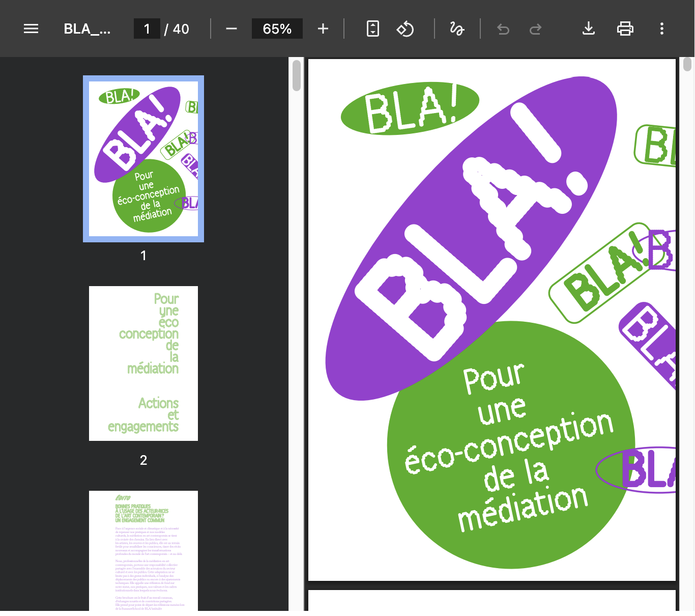The width and height of the screenshot is (695, 616).
Task: Click the 65% zoom level field
Action: 277,29
